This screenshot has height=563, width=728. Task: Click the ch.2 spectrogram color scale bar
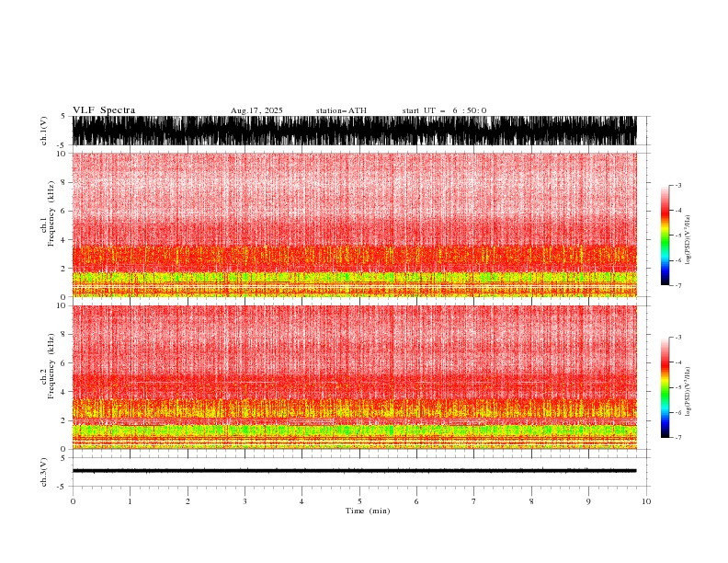tap(665, 387)
